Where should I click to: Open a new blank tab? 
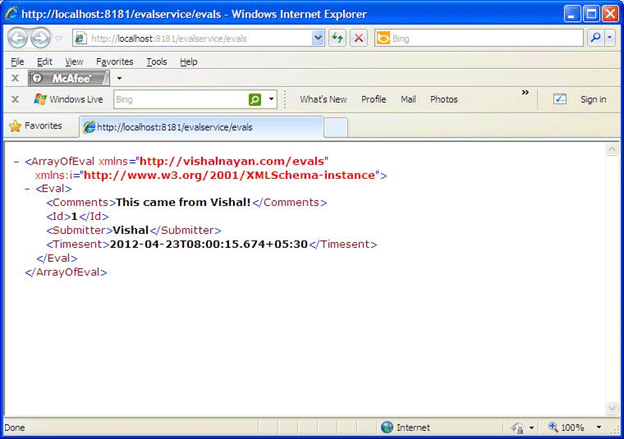click(x=335, y=128)
